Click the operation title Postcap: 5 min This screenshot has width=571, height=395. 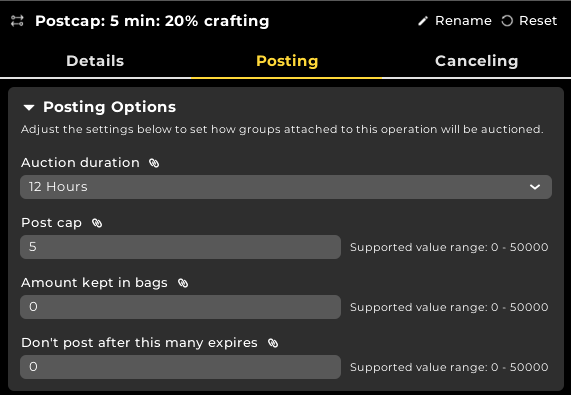point(152,21)
